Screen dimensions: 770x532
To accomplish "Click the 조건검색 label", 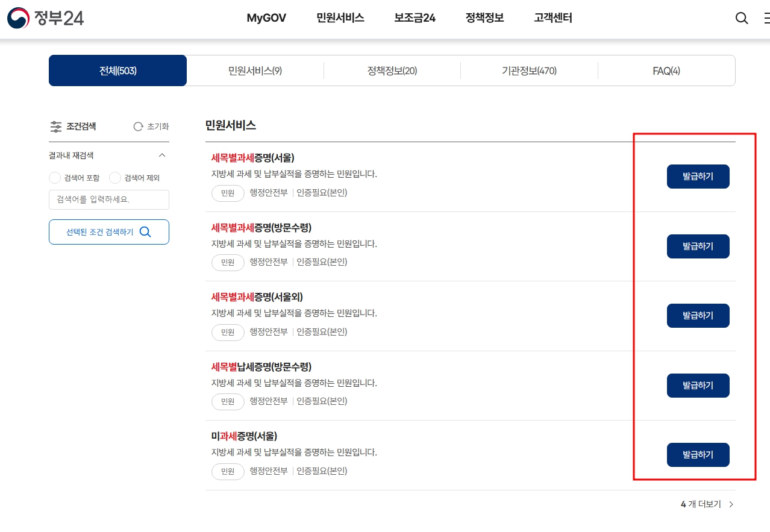I will (81, 127).
